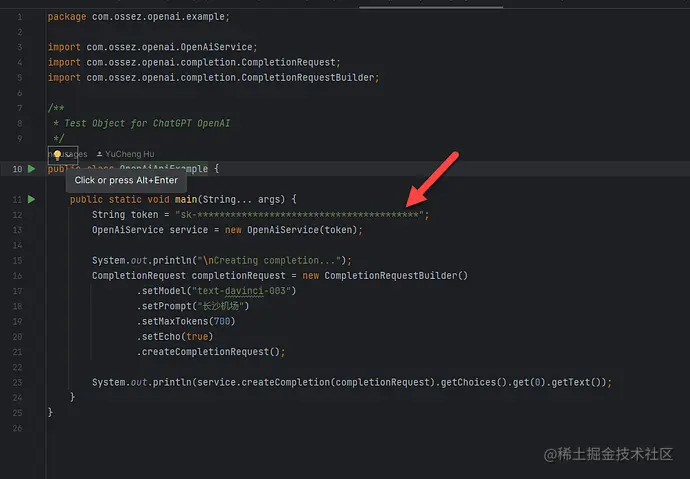Click line number 23 in the gutter

click(17, 383)
